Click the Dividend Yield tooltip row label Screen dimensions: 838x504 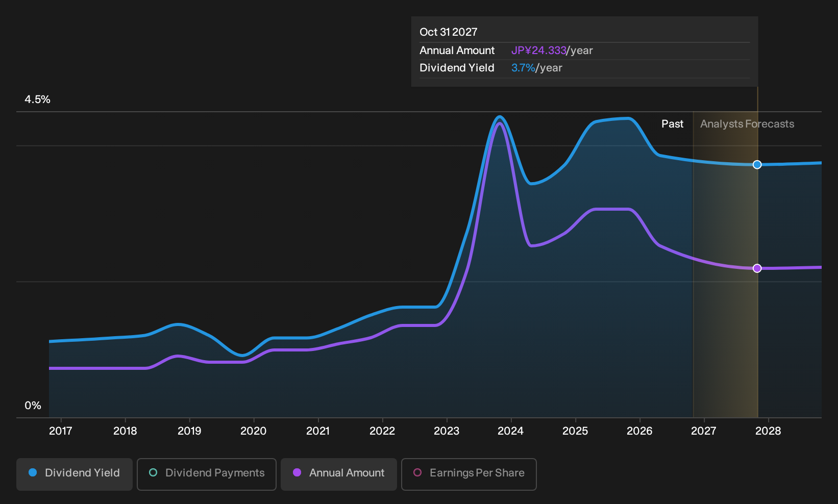tap(457, 68)
